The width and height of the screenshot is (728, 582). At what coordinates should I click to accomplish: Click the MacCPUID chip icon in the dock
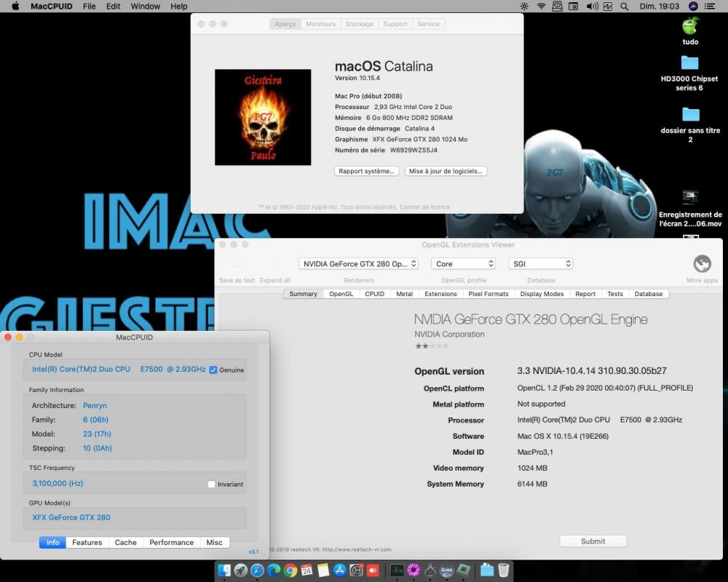(x=463, y=570)
